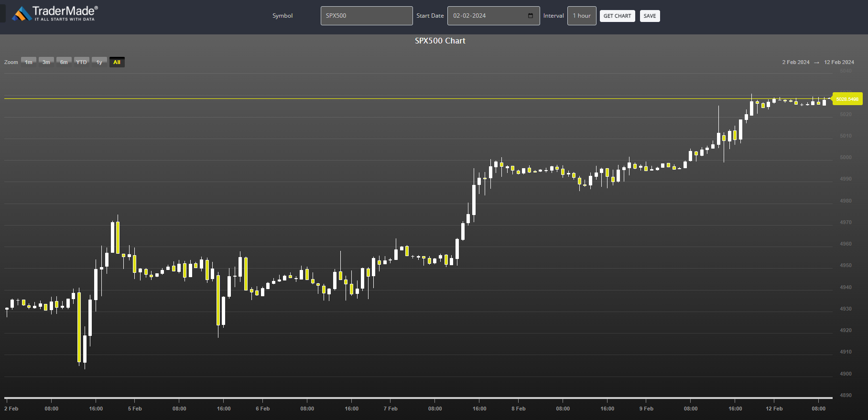The width and height of the screenshot is (868, 420).
Task: Click the 4950 y-axis price label
Action: [x=846, y=265]
